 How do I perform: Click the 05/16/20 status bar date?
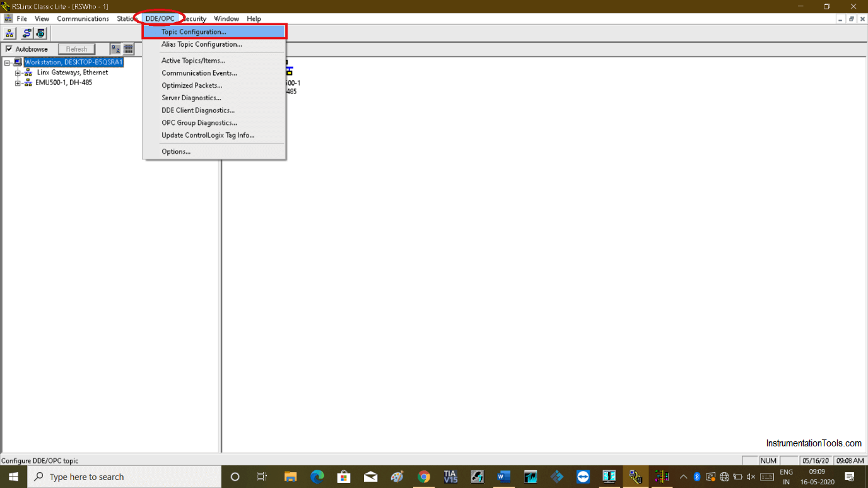[x=816, y=461]
